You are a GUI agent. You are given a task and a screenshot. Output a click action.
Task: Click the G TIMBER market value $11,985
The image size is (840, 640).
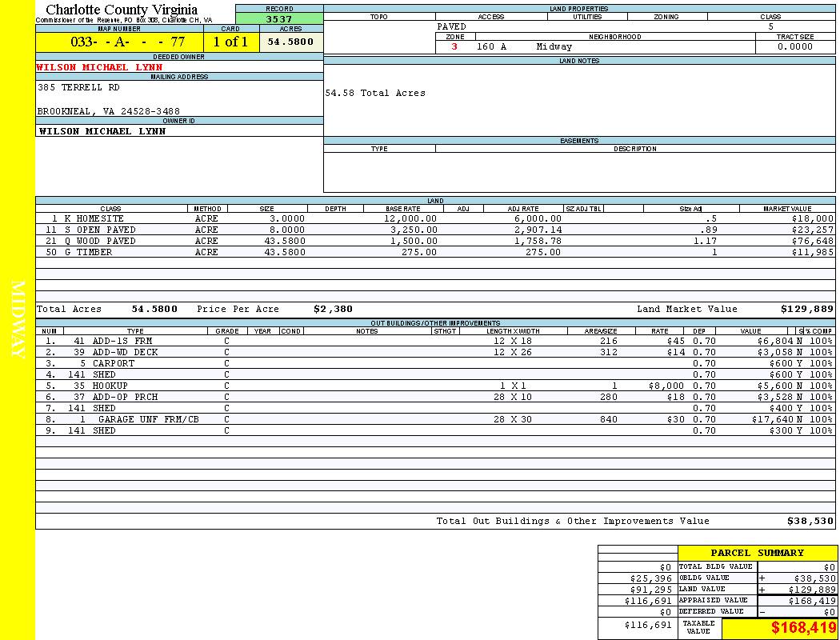[812, 252]
